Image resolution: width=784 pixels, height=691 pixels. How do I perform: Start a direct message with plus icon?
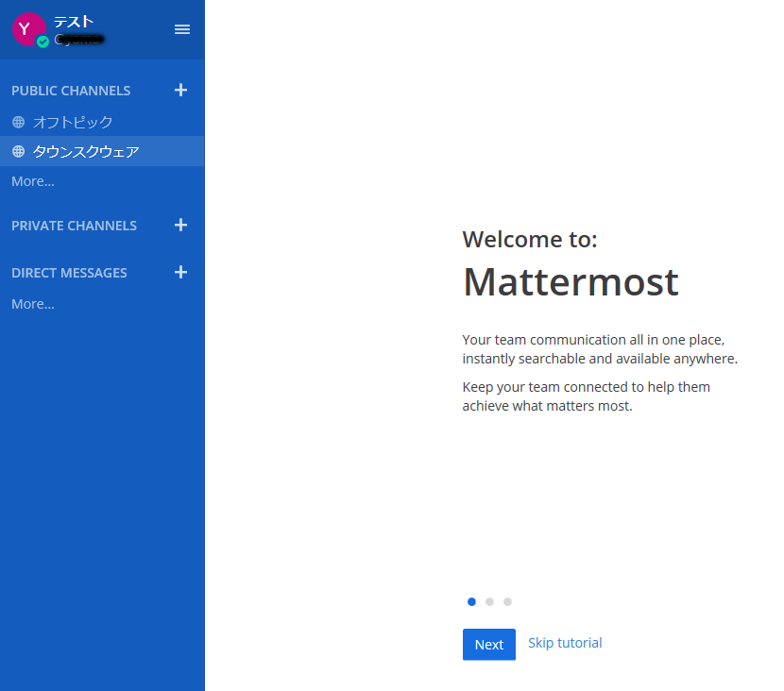(x=181, y=273)
